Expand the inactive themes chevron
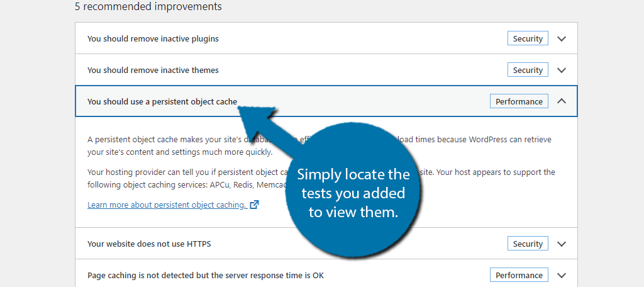 562,70
